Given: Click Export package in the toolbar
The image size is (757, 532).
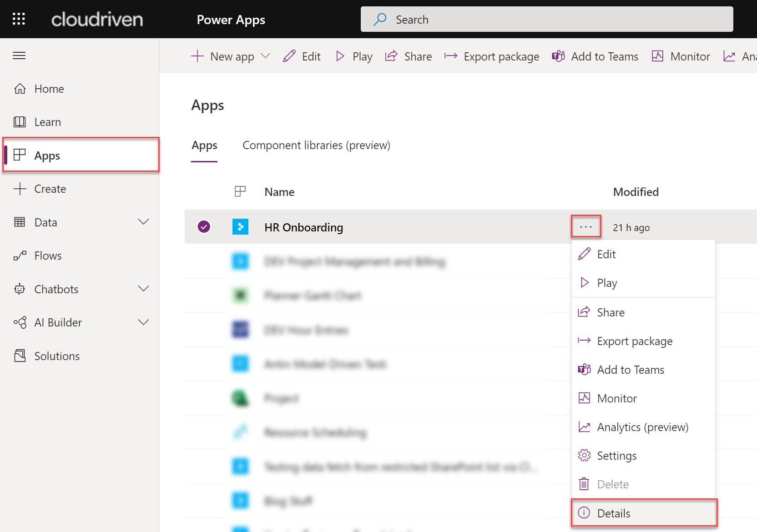Looking at the screenshot, I should 492,56.
